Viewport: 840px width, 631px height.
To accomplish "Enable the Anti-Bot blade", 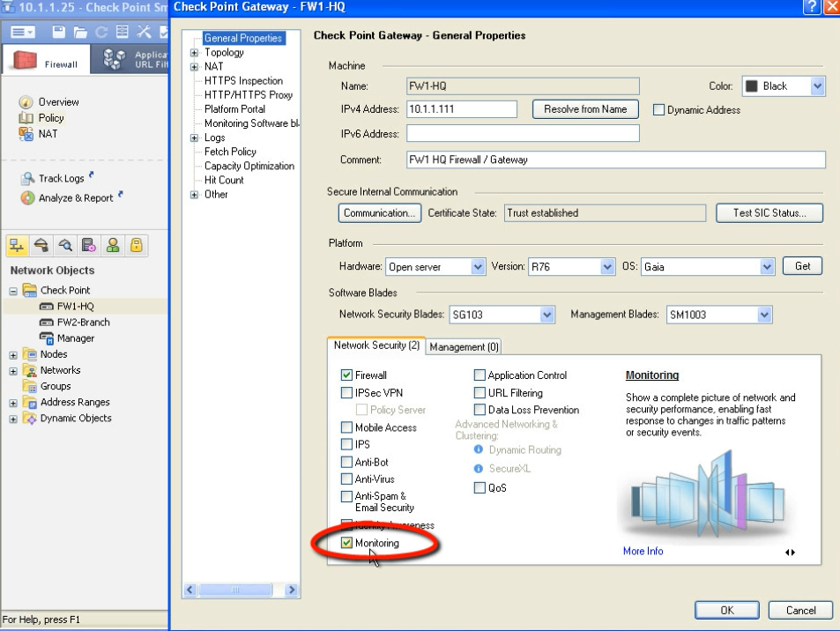I will pyautogui.click(x=346, y=462).
